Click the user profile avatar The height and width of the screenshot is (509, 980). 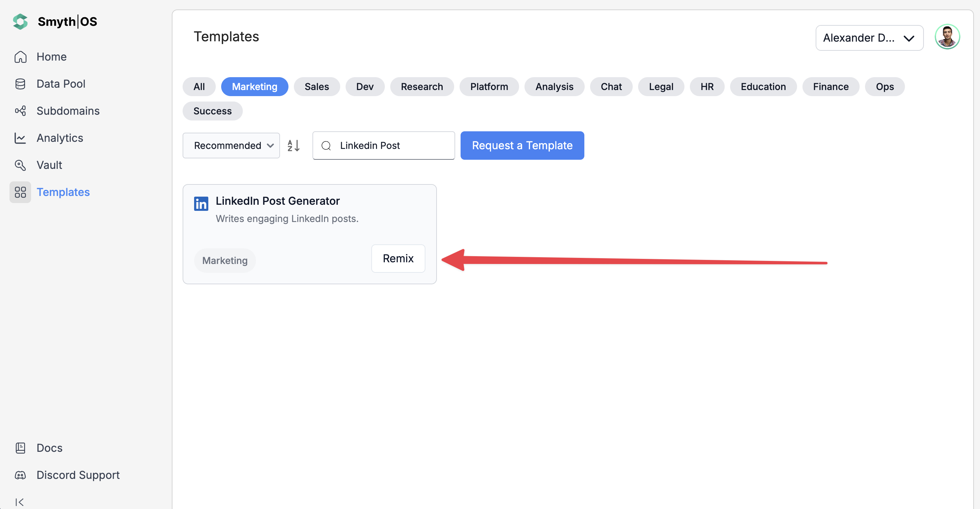point(947,37)
